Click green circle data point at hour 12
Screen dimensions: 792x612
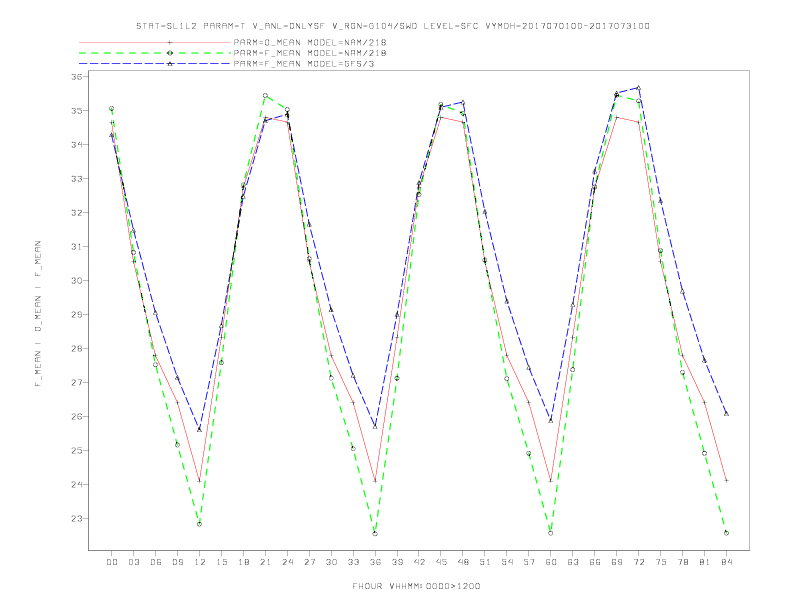pyautogui.click(x=200, y=524)
